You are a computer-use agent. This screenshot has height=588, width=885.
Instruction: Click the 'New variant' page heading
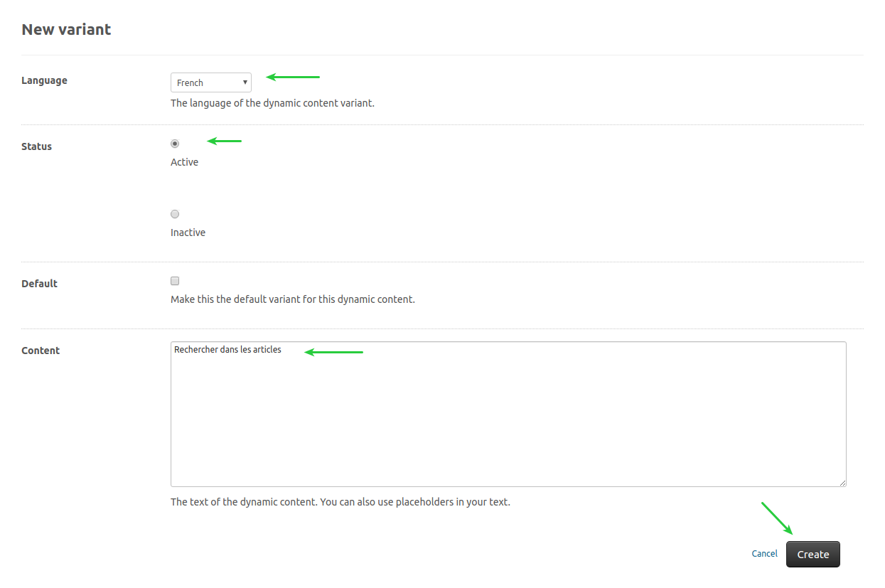tap(66, 29)
